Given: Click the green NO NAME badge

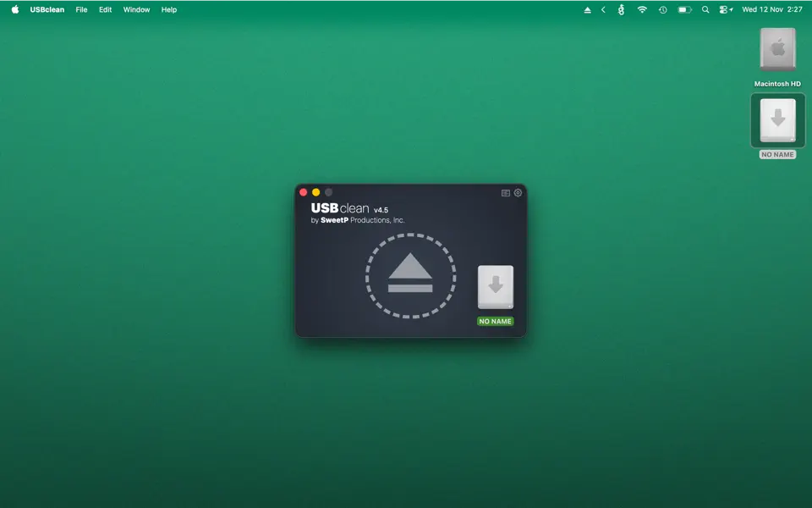Looking at the screenshot, I should (495, 321).
